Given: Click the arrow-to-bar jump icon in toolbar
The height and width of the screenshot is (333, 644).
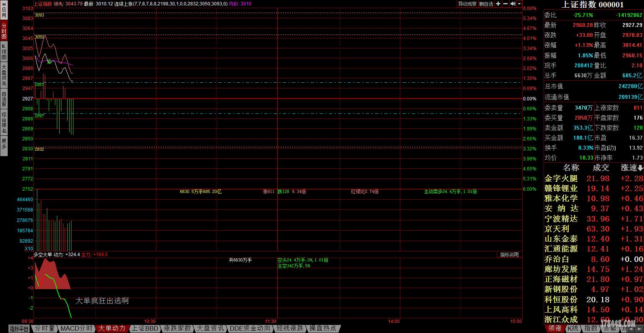Looking at the screenshot, I should (x=513, y=4).
